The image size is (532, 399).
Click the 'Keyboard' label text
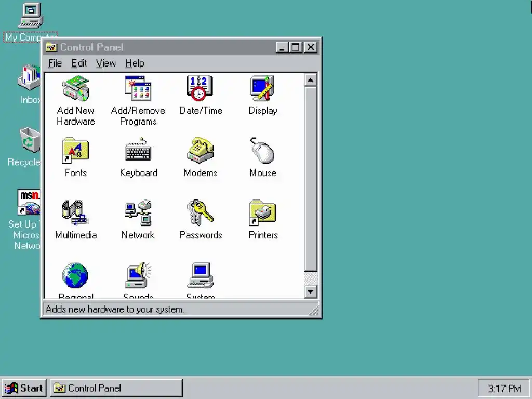pyautogui.click(x=138, y=173)
